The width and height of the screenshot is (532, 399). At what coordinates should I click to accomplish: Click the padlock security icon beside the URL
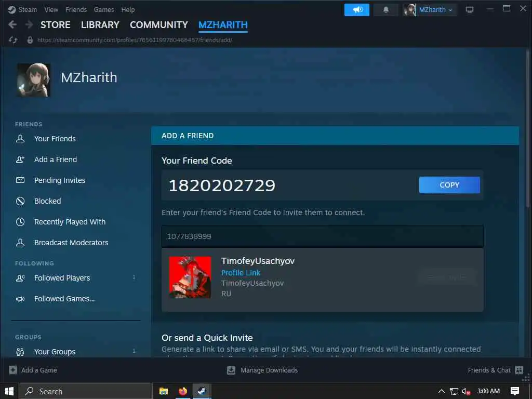click(30, 40)
